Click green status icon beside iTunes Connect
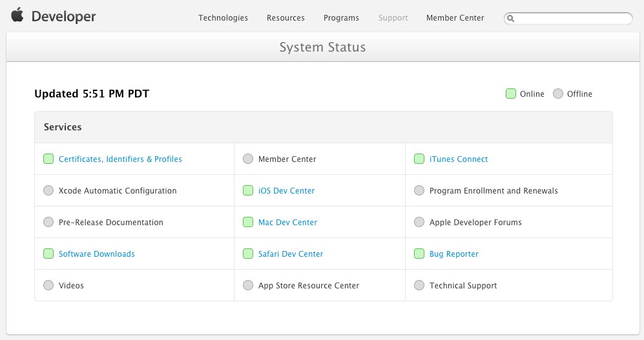644x340 pixels. pyautogui.click(x=419, y=159)
